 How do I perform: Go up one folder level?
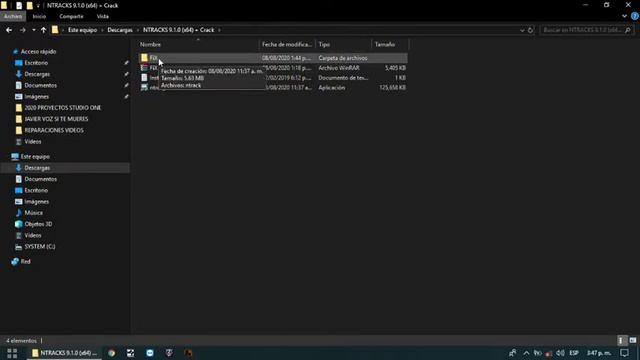pyautogui.click(x=43, y=30)
